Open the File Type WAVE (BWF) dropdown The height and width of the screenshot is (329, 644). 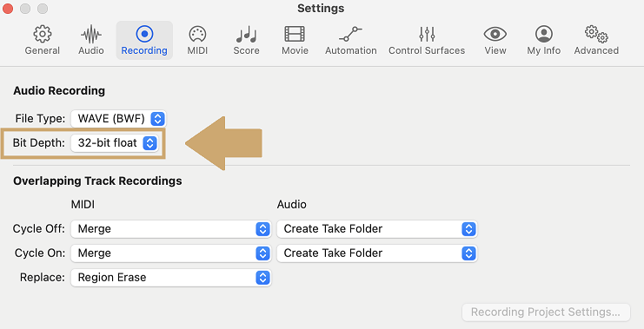click(118, 119)
